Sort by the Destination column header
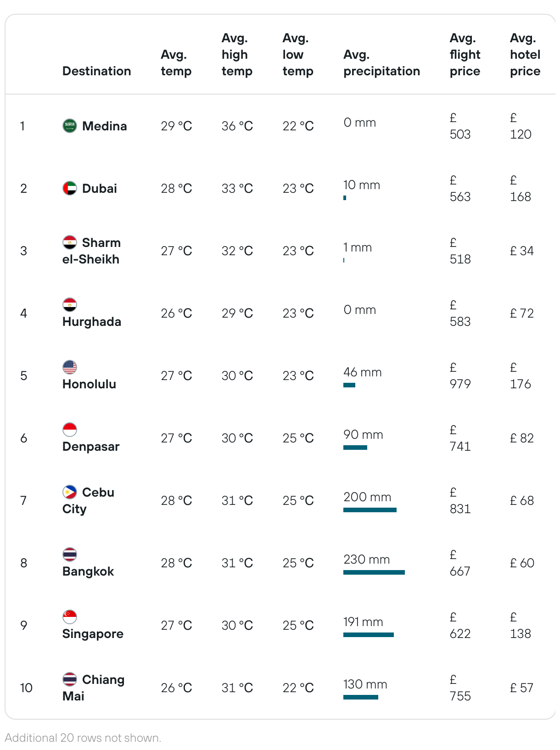Screen dimensions: 560x750 97,71
